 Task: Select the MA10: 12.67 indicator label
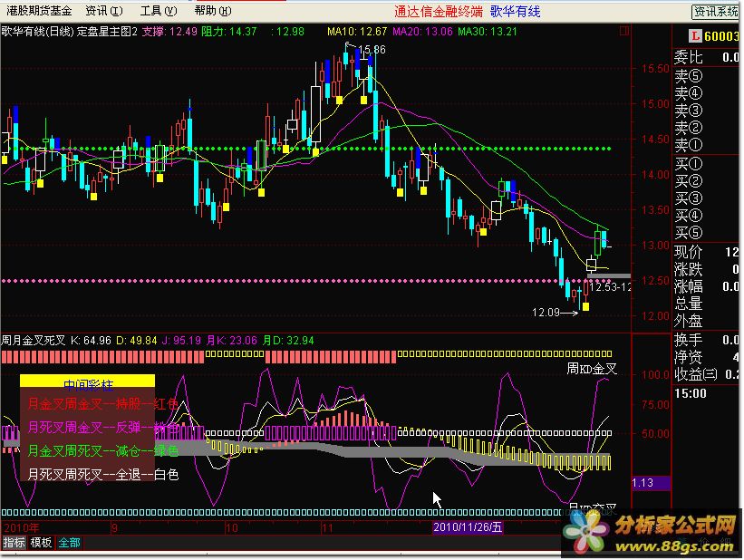coord(357,32)
